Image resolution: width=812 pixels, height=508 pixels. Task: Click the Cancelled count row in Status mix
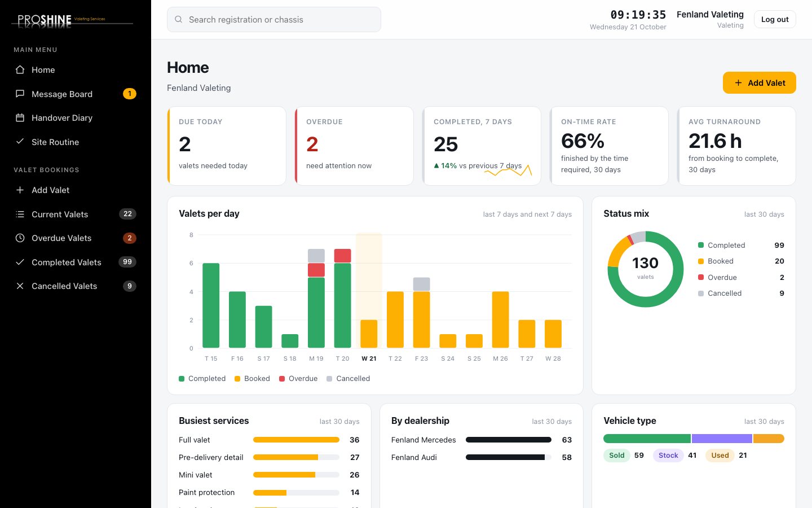[x=741, y=294]
